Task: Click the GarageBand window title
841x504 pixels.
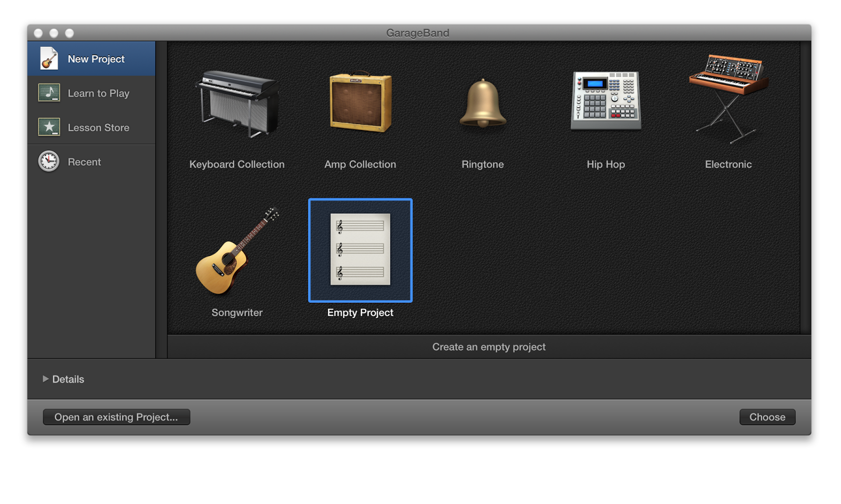Action: pos(418,33)
